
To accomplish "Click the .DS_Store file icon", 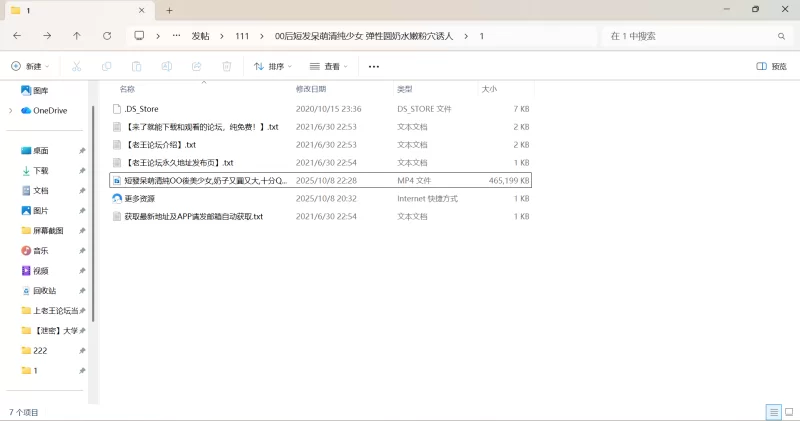I will (x=117, y=109).
